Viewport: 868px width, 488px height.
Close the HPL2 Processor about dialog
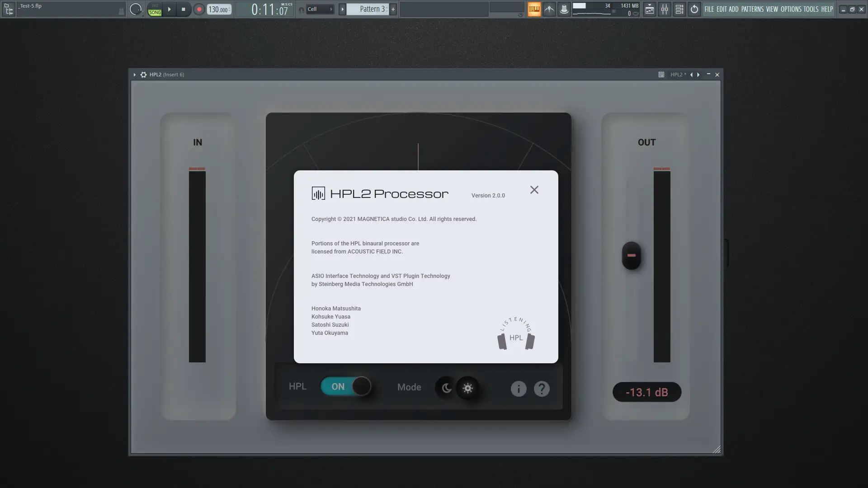pyautogui.click(x=534, y=190)
